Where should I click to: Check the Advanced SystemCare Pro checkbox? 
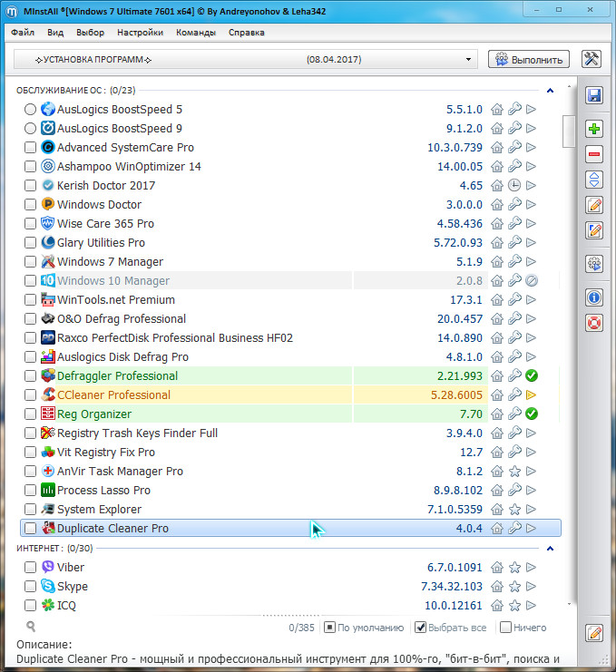30,148
